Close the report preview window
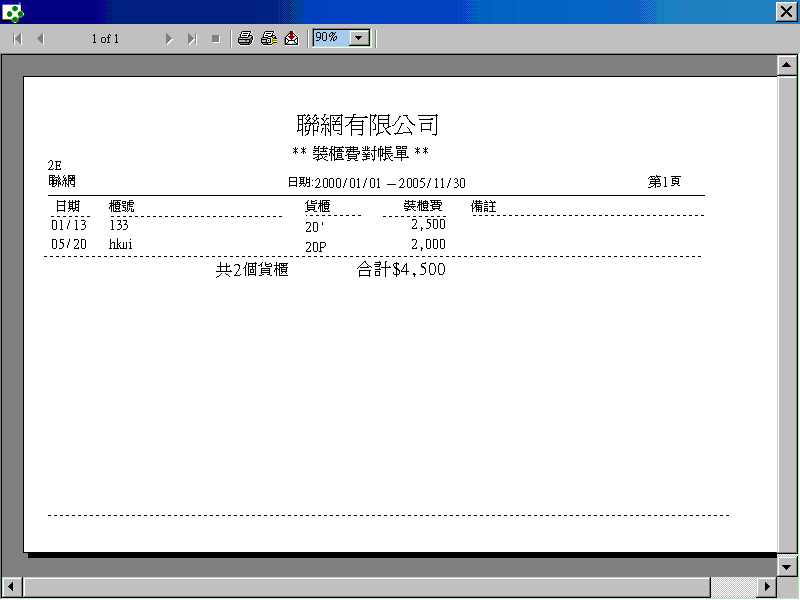800x600 pixels. point(786,11)
